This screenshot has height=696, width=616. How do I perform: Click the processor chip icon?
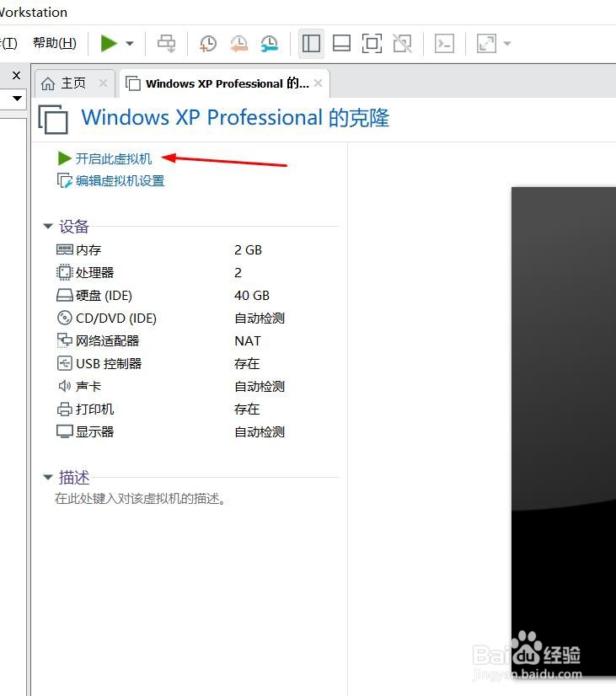click(64, 272)
